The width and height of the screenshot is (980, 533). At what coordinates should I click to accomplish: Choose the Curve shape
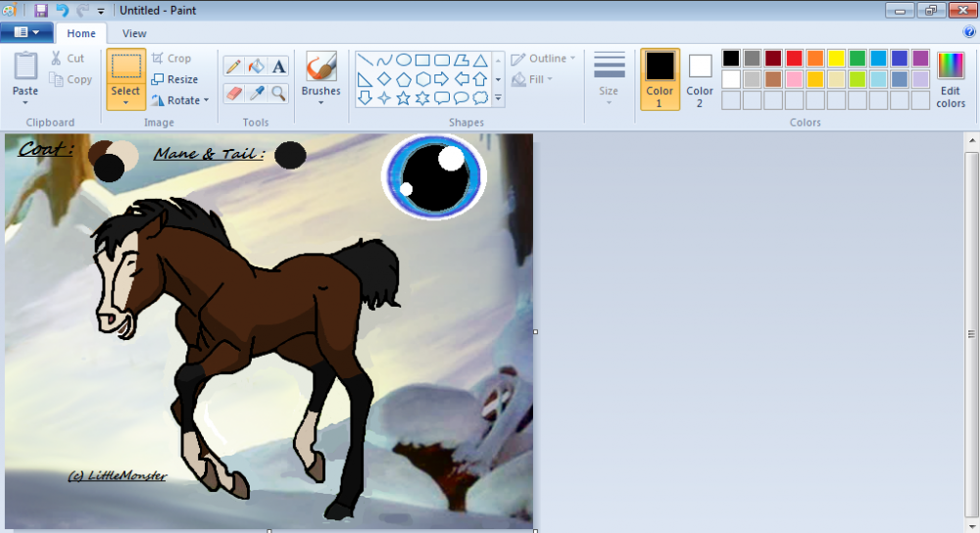click(384, 61)
